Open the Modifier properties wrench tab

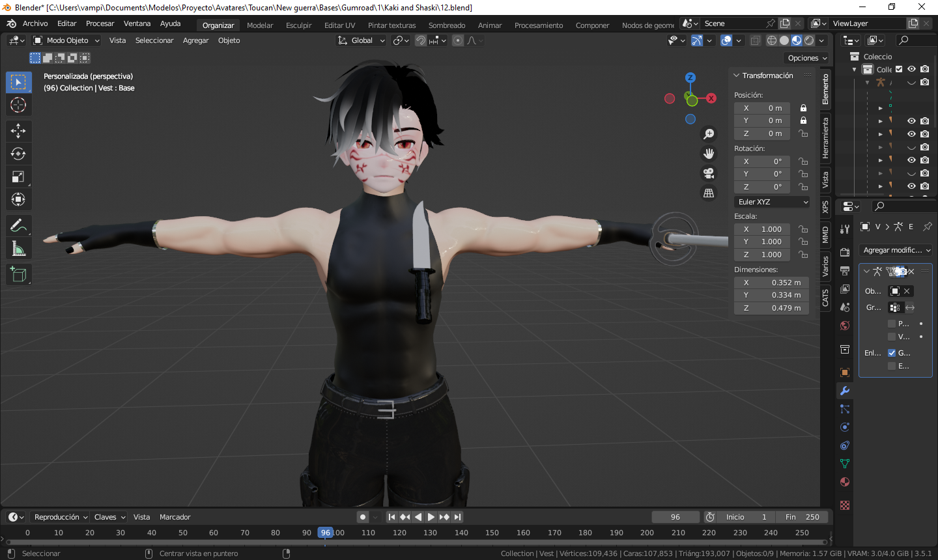click(845, 391)
